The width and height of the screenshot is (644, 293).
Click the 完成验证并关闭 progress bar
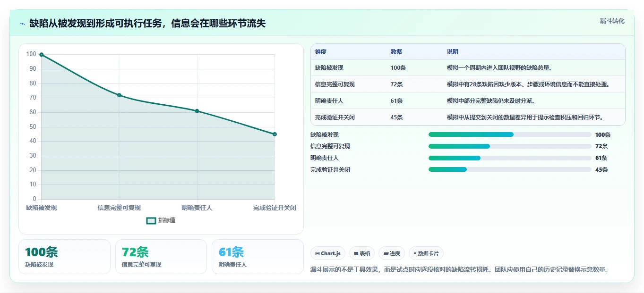[510, 169]
